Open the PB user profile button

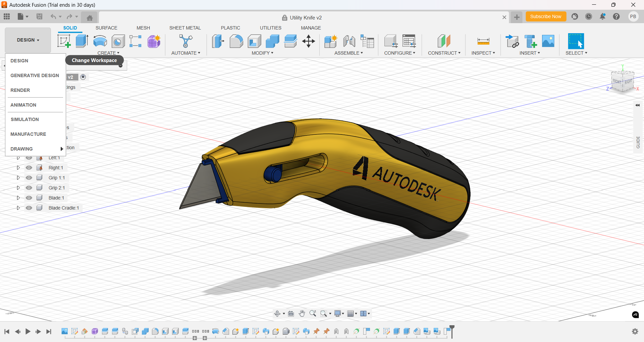pyautogui.click(x=633, y=16)
